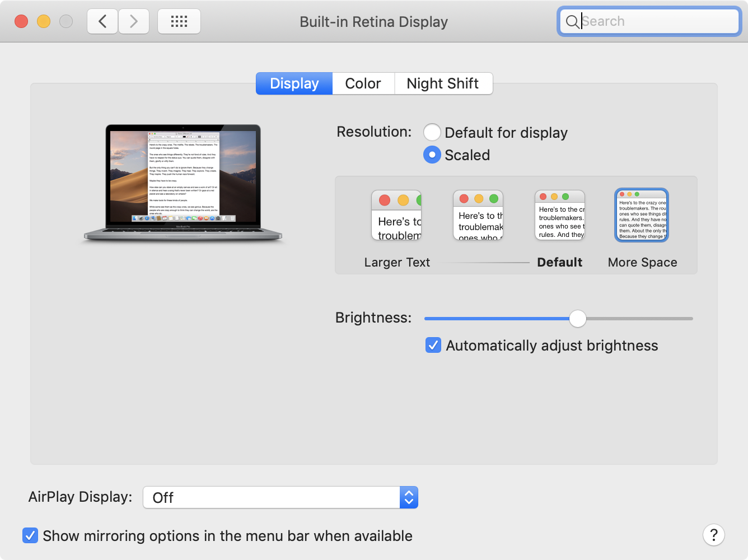Select the Scaled resolution radio button

432,155
